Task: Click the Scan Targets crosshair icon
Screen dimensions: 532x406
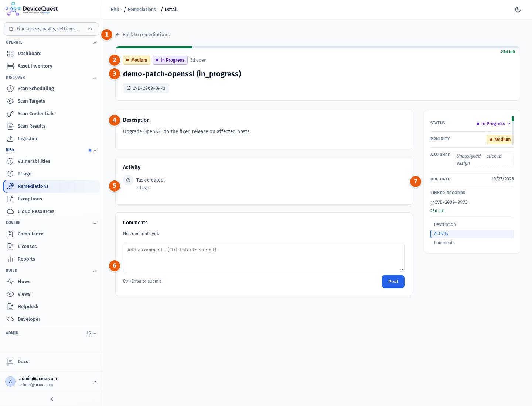Action: pyautogui.click(x=10, y=101)
